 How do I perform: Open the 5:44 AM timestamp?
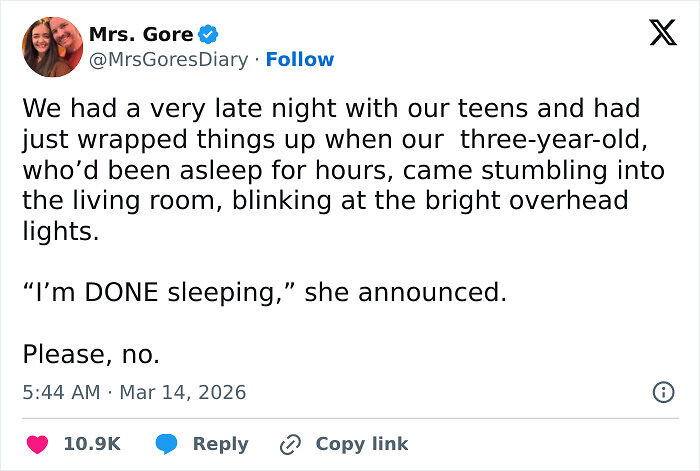[x=61, y=392]
